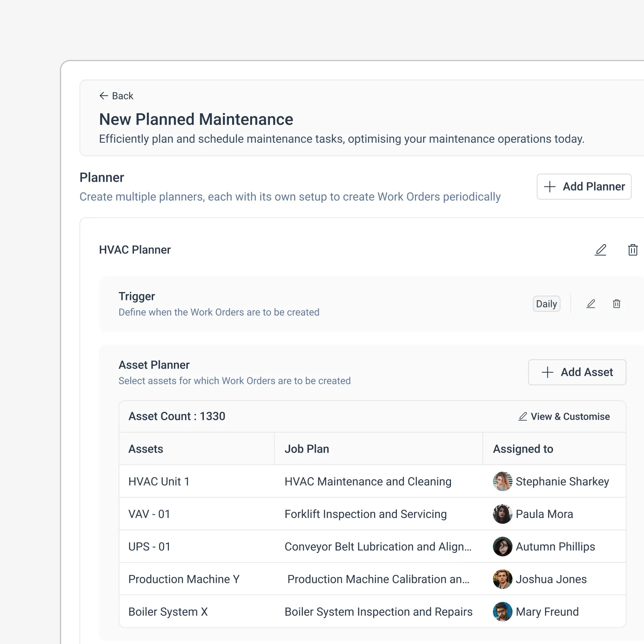Viewport: 644px width, 644px height.
Task: Select the Assets column header
Action: tap(146, 449)
